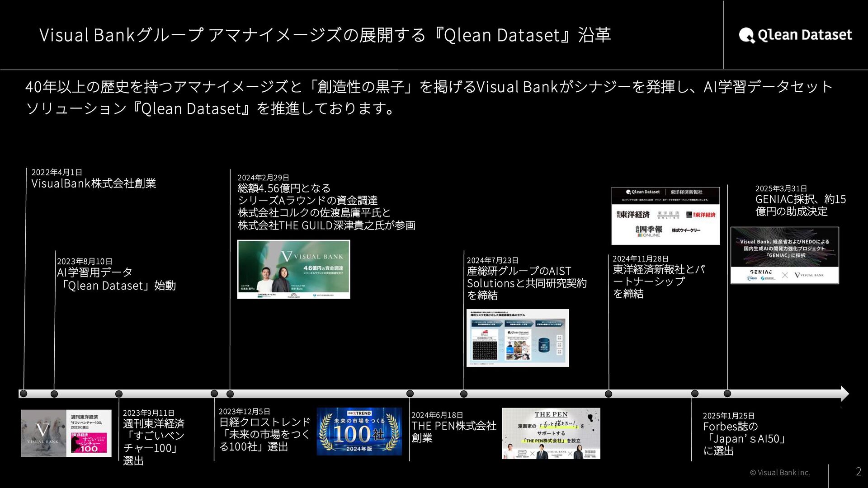Select the 2023年8月10日 timeline marker dot
868x488 pixels.
tap(54, 394)
